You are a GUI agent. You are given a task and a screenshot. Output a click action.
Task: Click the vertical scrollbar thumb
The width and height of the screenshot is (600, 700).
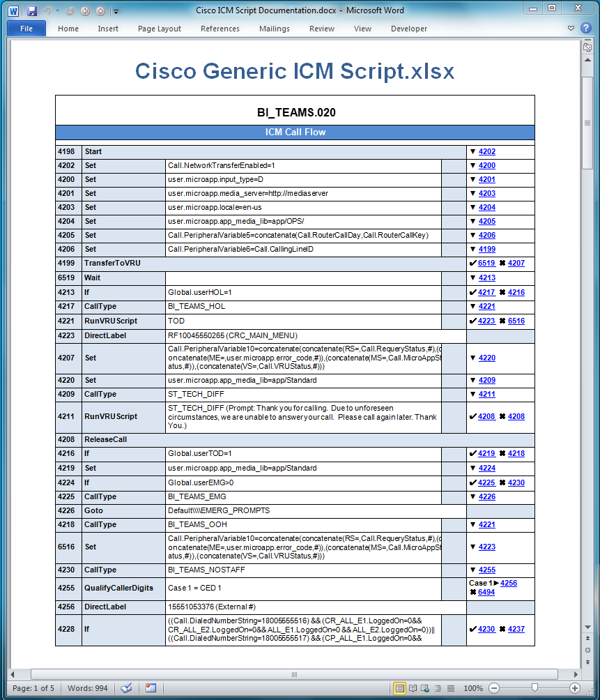tap(587, 123)
